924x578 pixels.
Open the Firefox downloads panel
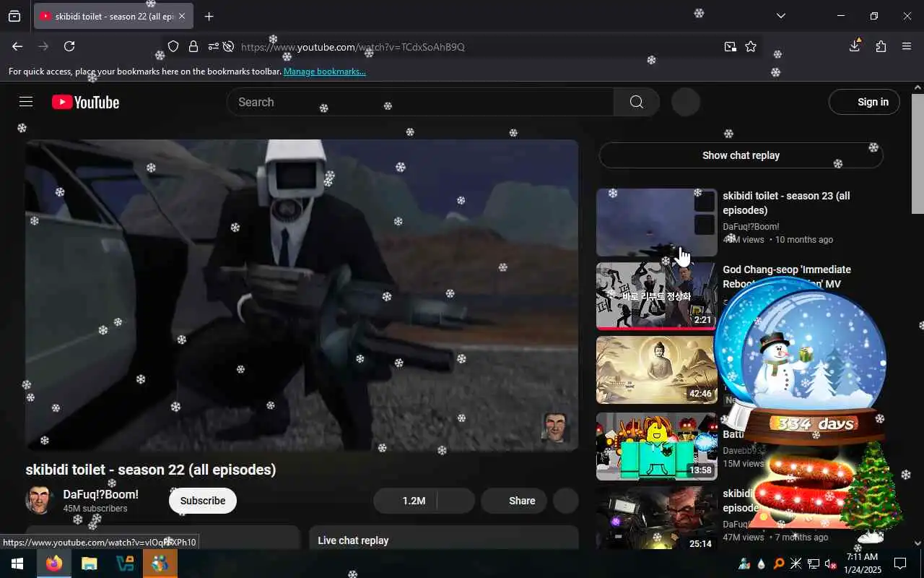tap(855, 46)
